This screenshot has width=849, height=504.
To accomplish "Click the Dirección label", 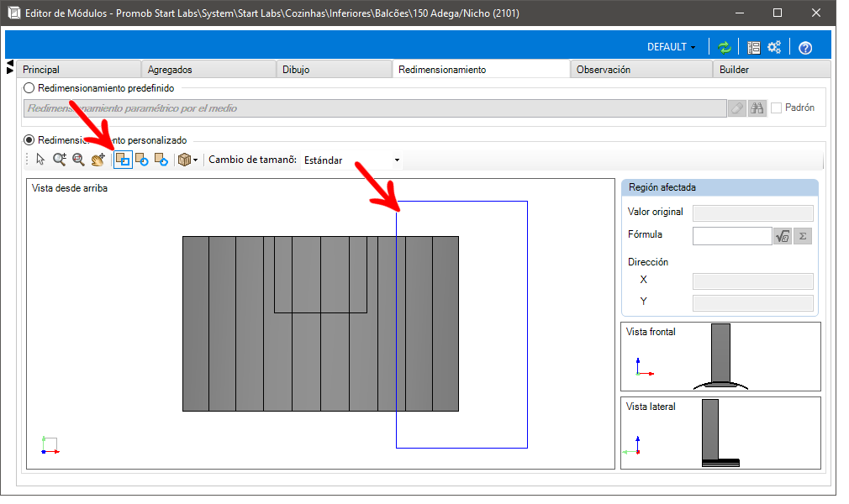I will (x=648, y=262).
